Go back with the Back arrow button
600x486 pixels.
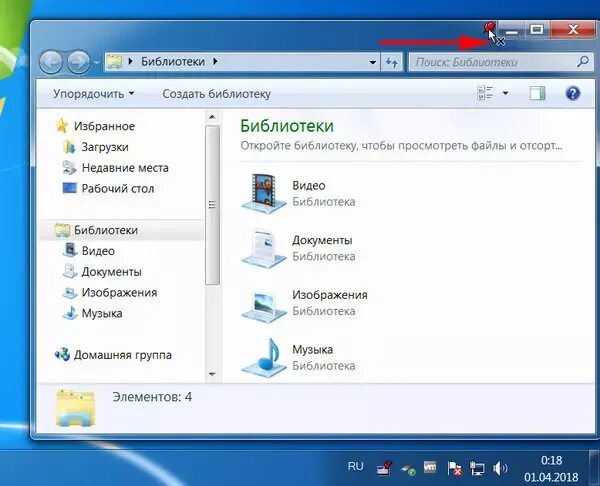[51, 62]
